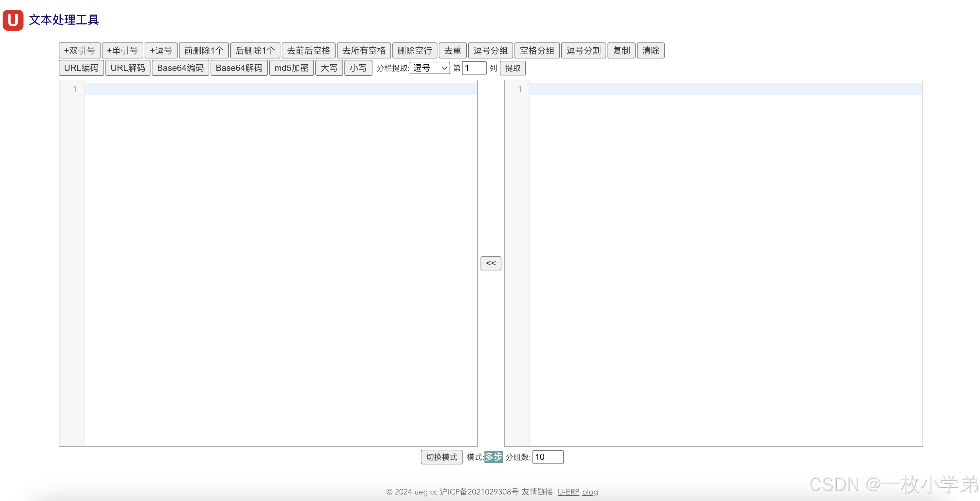Click the 删除空行 button
The image size is (980, 501).
tap(414, 51)
